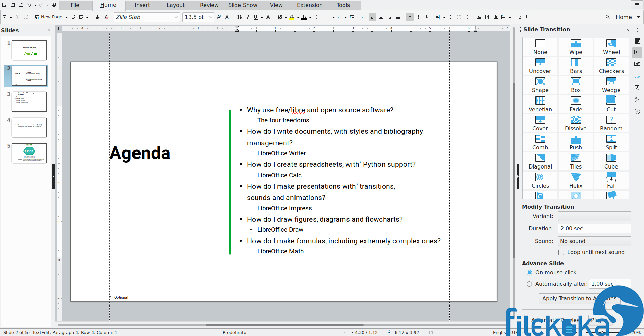Click Clear Direct Formatting icon
644x336 pixels.
click(x=106, y=17)
